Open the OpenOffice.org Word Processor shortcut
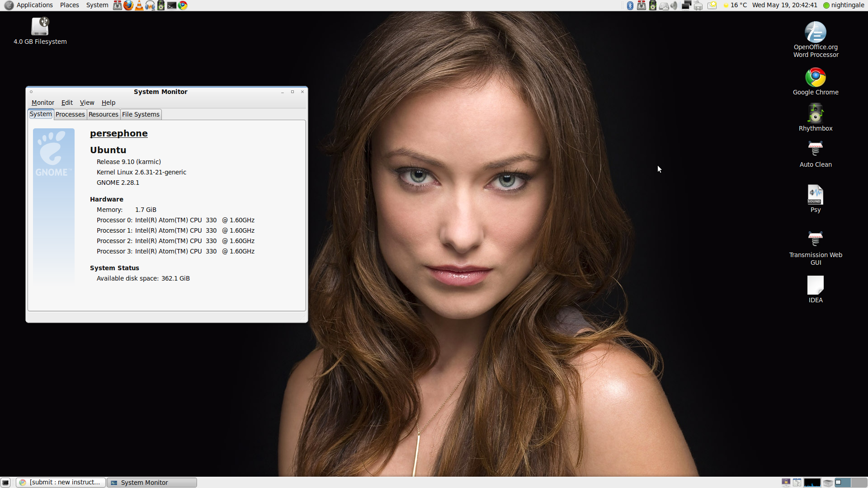868x488 pixels. 815,32
